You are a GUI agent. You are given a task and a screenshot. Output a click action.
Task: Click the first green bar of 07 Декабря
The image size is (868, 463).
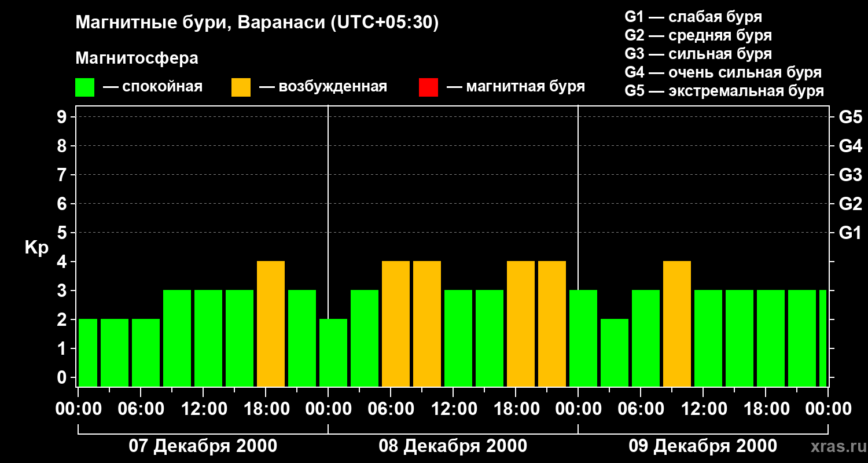(88, 353)
